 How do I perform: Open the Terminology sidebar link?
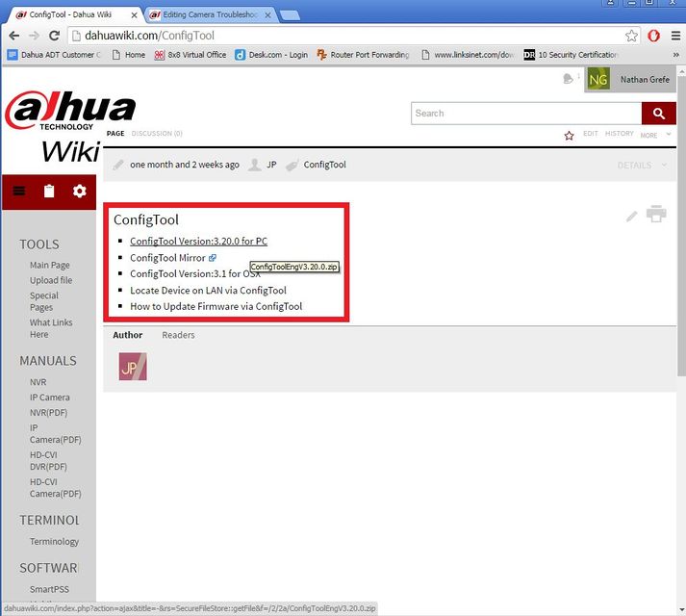(54, 542)
